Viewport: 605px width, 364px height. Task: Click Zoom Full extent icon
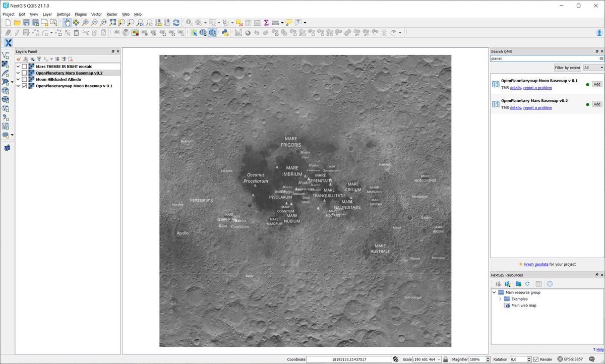[112, 23]
